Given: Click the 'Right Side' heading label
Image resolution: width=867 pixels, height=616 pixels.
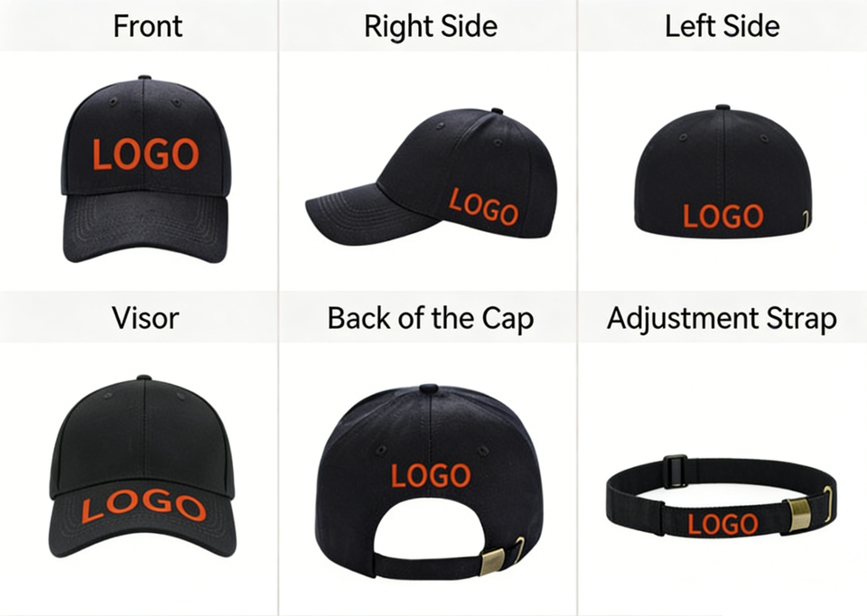Looking at the screenshot, I should (x=431, y=26).
